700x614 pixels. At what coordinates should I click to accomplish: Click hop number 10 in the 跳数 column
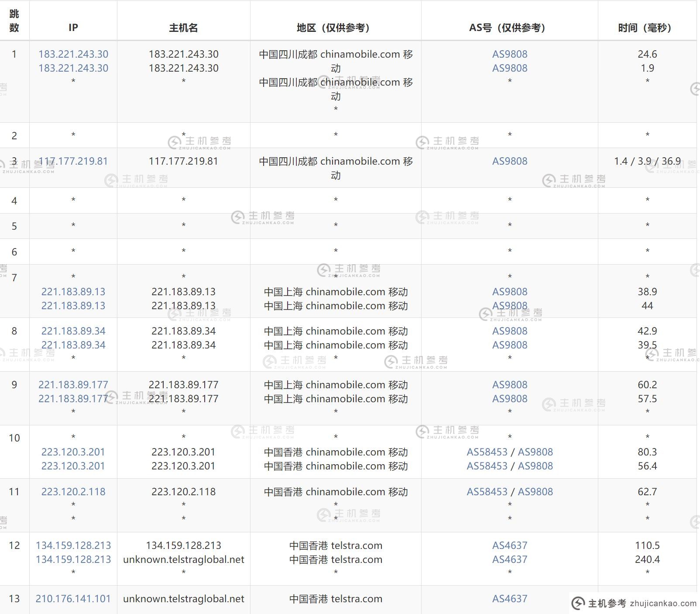point(14,438)
